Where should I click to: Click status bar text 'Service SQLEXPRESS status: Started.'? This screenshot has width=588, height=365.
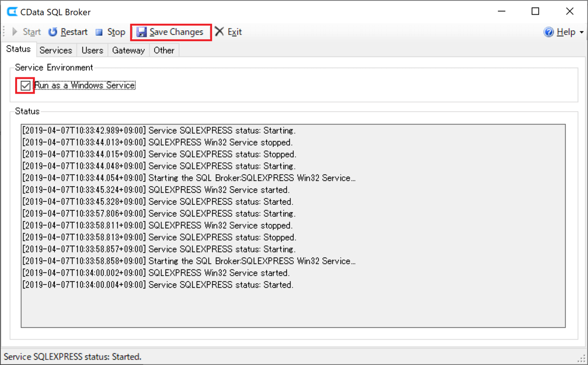coord(73,357)
